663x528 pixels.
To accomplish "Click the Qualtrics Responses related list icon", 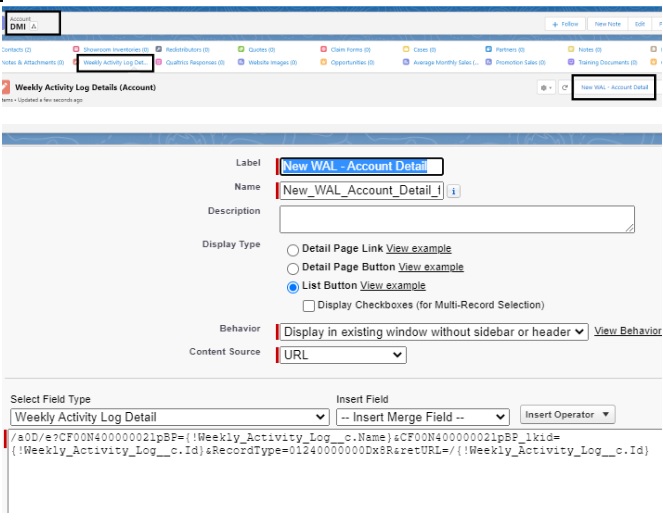I will [159, 62].
